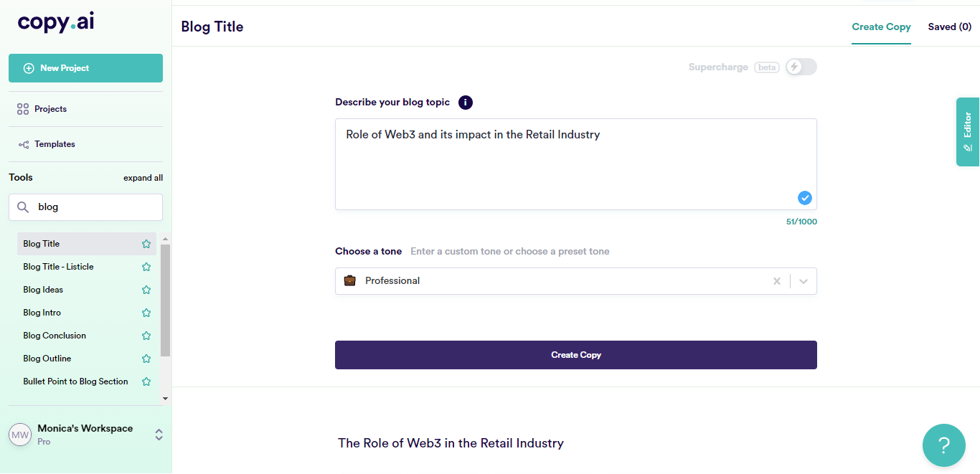Click the blue checkmark in the topic box
The image size is (980, 474).
pyautogui.click(x=804, y=198)
